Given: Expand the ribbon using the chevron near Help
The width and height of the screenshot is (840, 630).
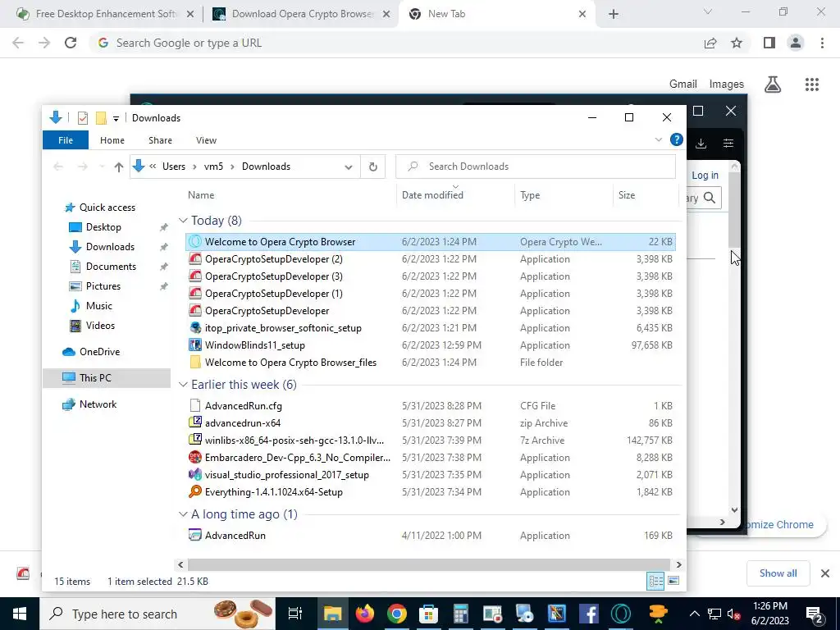Looking at the screenshot, I should [659, 139].
